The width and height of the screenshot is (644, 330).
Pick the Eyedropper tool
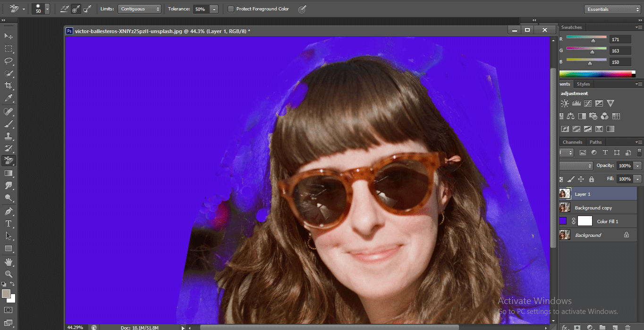click(8, 98)
